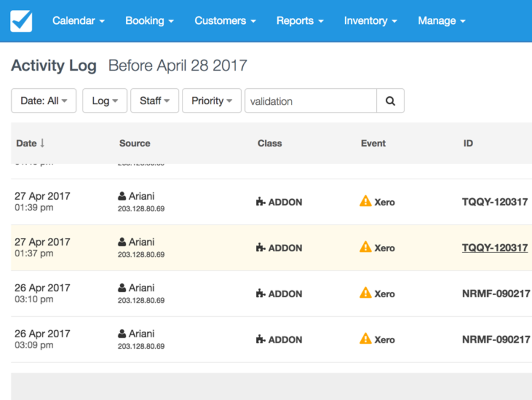Open the Manage menu
The width and height of the screenshot is (532, 400).
coord(442,21)
